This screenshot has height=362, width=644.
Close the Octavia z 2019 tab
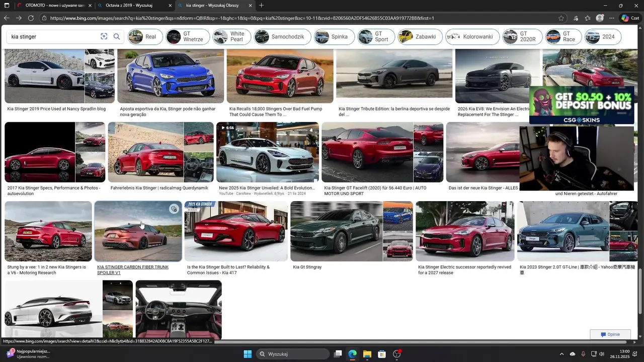click(170, 6)
